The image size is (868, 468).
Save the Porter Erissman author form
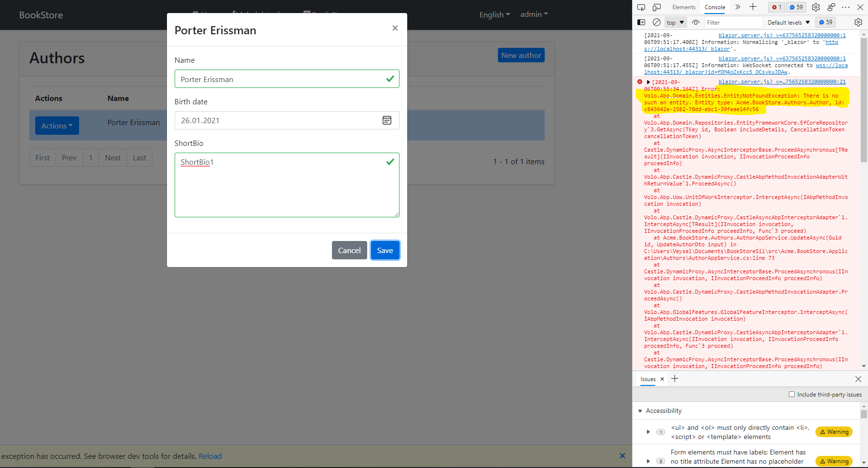[385, 250]
